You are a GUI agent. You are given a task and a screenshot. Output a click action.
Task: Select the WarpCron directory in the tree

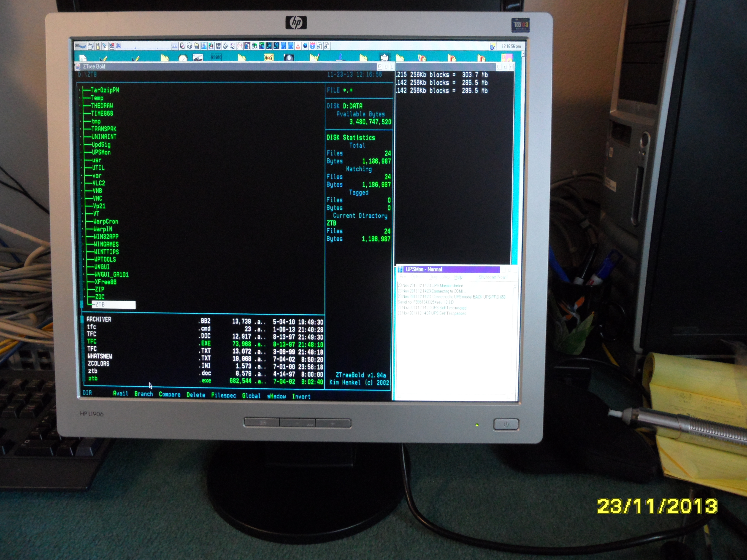(106, 221)
